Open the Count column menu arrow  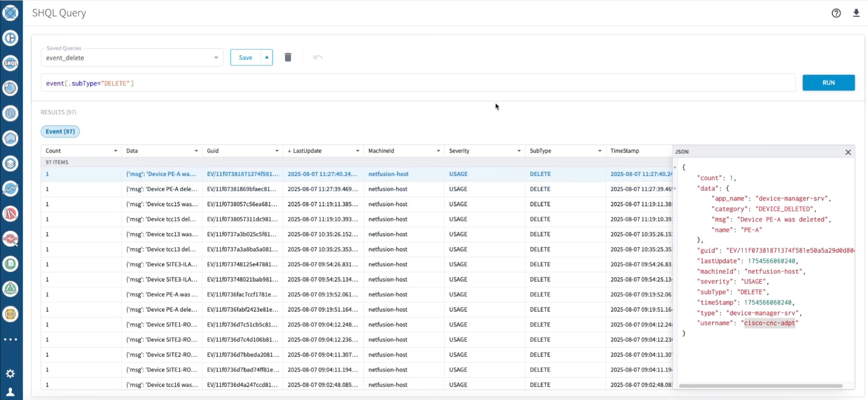coord(115,151)
